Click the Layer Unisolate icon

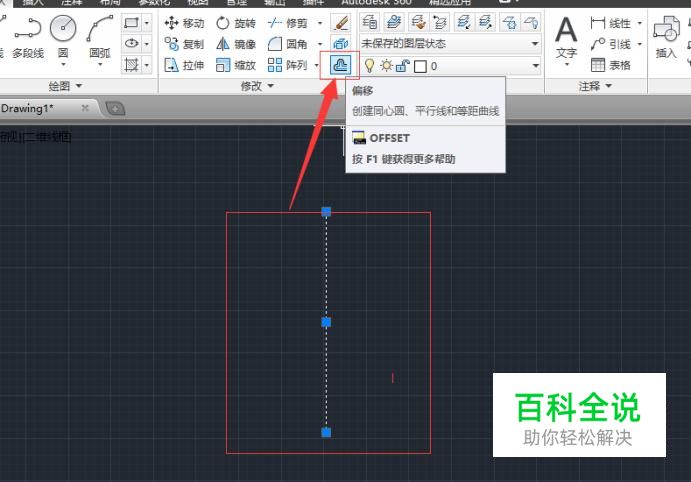[485, 22]
